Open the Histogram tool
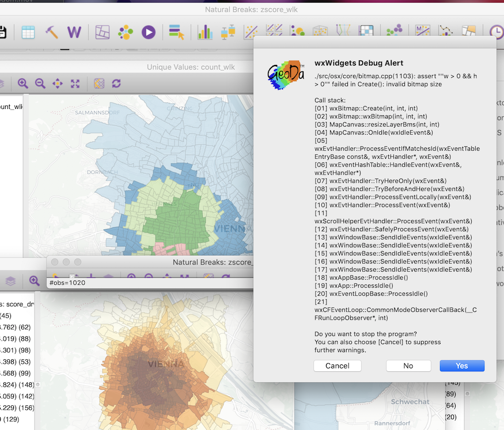Image resolution: width=504 pixels, height=430 pixels. (205, 32)
